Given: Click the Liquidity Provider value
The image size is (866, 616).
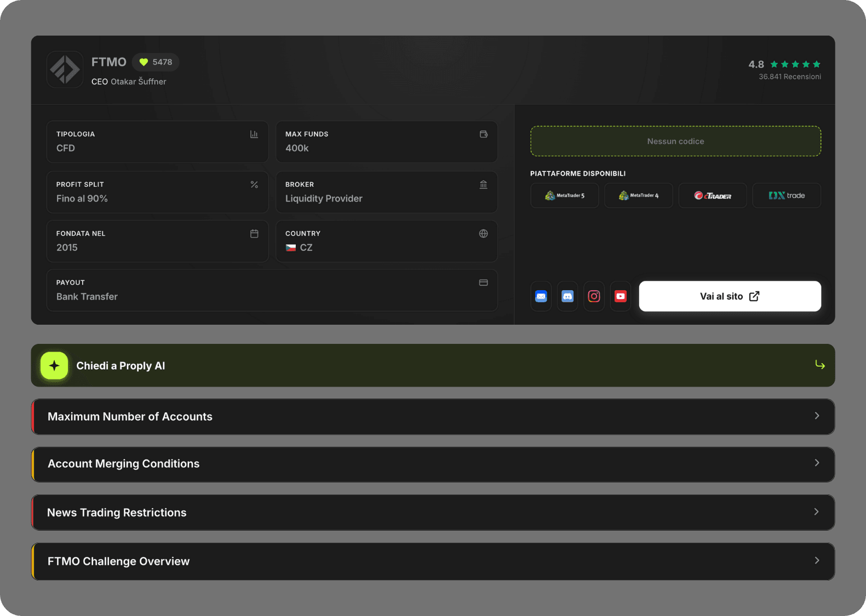Looking at the screenshot, I should [324, 198].
